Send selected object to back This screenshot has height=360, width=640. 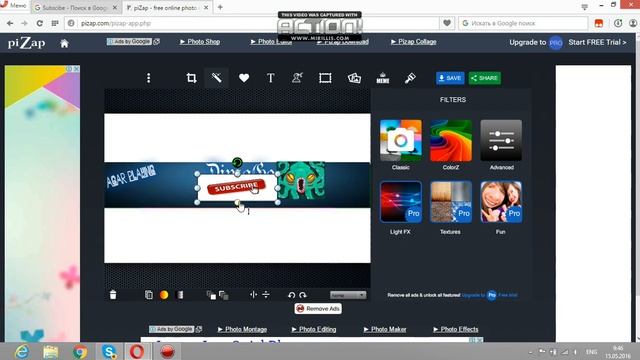pyautogui.click(x=224, y=295)
